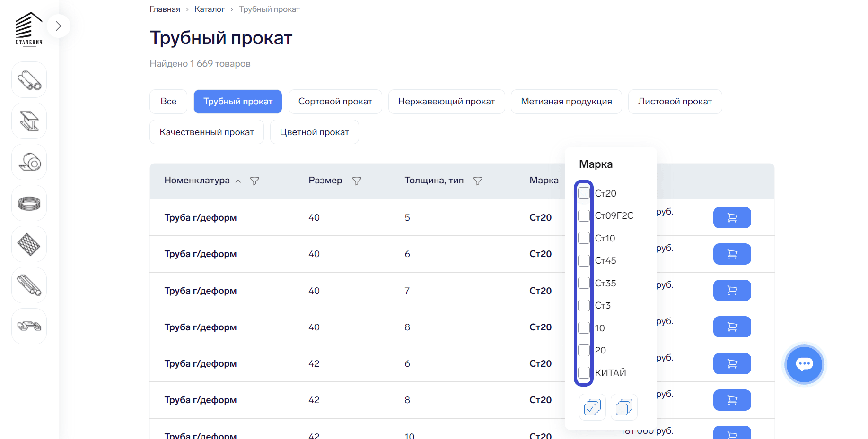Deselect all Марка filter options icon
The height and width of the screenshot is (439, 868).
click(x=624, y=407)
